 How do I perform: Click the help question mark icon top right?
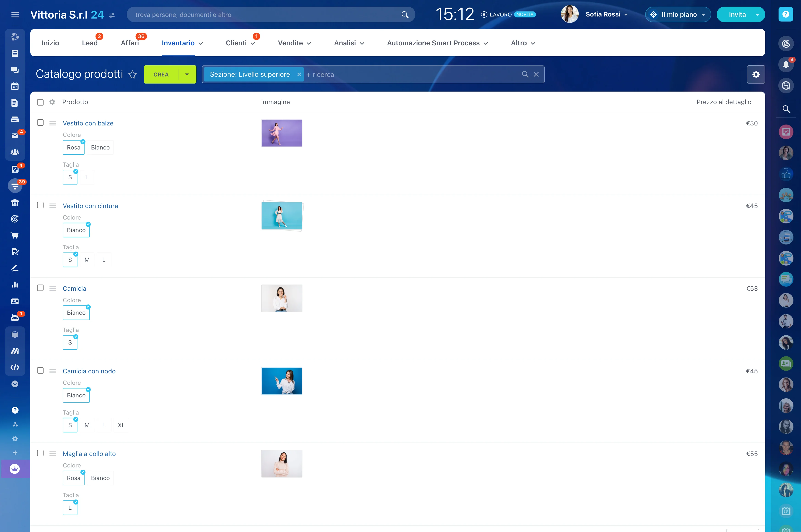point(785,14)
